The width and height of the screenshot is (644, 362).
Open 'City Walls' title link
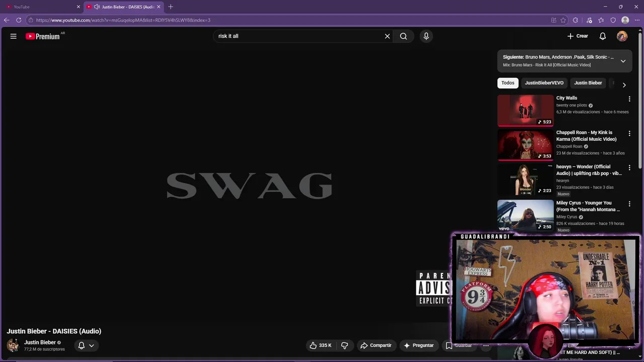567,98
